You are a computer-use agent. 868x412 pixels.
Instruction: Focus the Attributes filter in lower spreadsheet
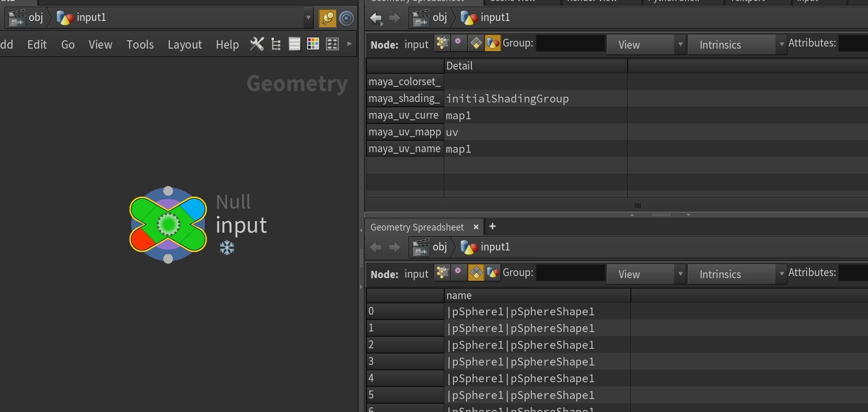pyautogui.click(x=853, y=273)
